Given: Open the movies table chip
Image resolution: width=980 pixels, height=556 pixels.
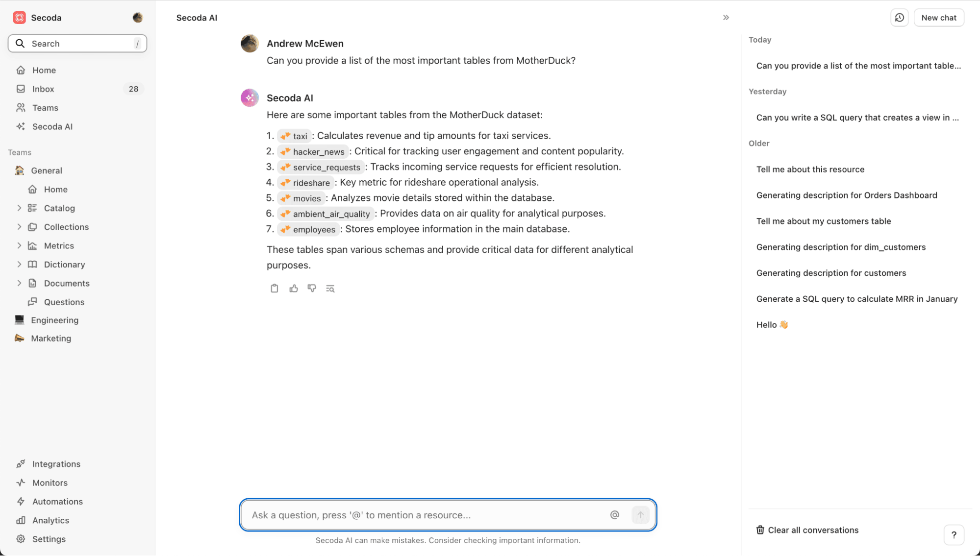Looking at the screenshot, I should pos(301,198).
